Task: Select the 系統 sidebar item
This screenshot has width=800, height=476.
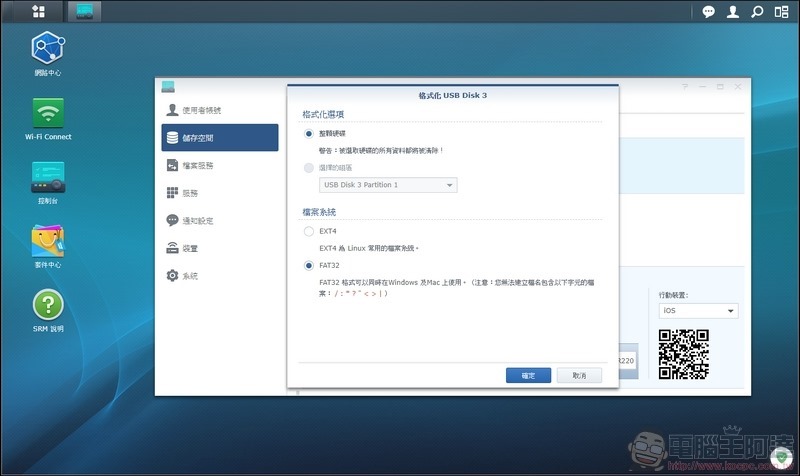Action: point(220,275)
